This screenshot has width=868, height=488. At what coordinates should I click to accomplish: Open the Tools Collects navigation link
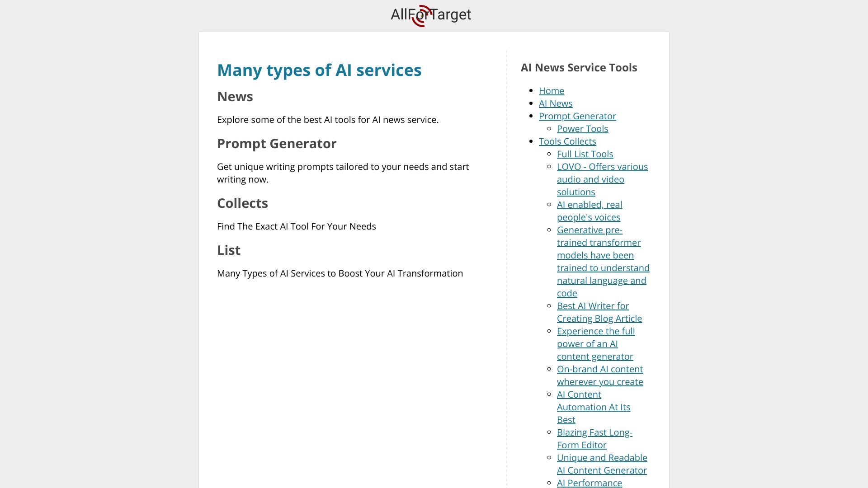click(x=567, y=141)
